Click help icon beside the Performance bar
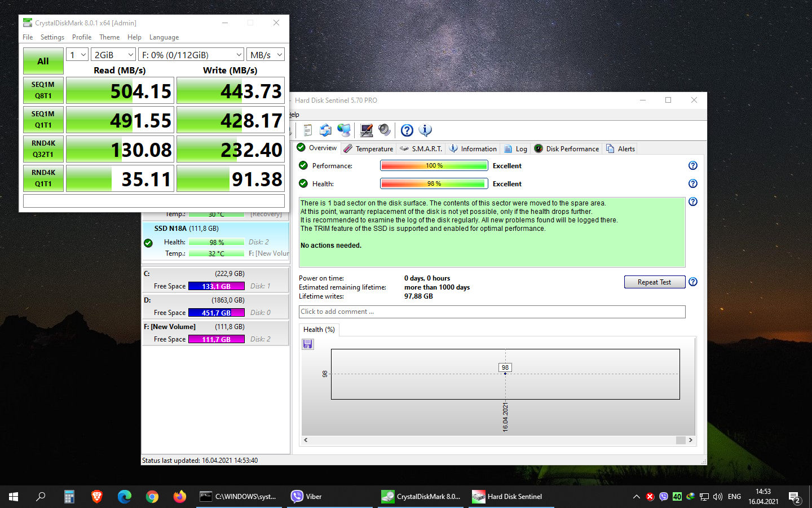The image size is (812, 508). point(693,165)
